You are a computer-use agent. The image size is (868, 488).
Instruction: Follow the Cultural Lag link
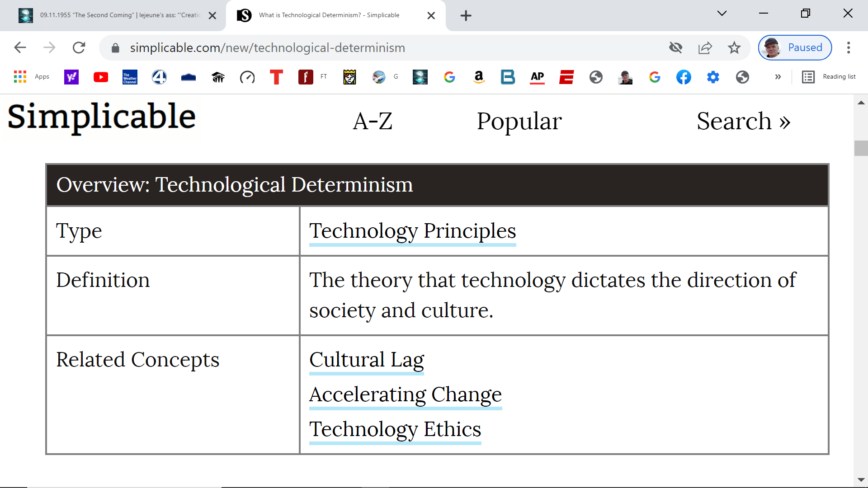[x=367, y=360]
